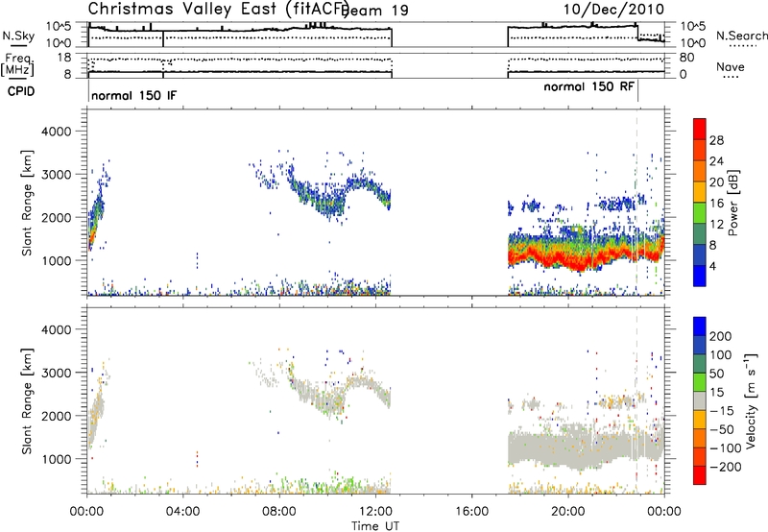Click the '04:00' time tick label
Screen dimensions: 768x532
click(x=182, y=512)
